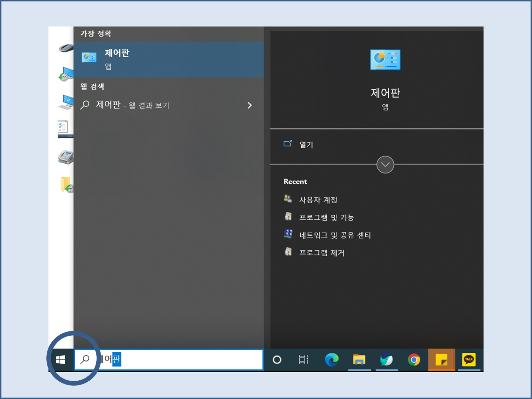Open the recent item 네트워크 및 공유 센터

coord(335,235)
